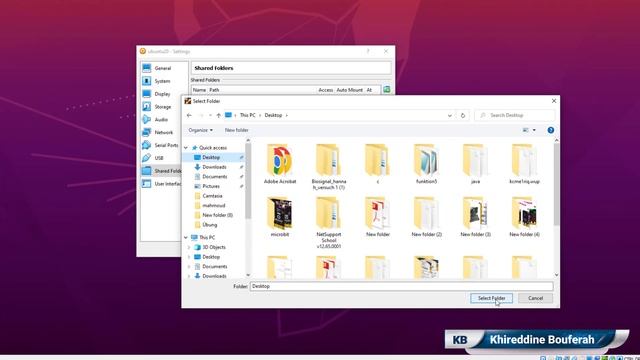Select the folder named c

(x=378, y=164)
